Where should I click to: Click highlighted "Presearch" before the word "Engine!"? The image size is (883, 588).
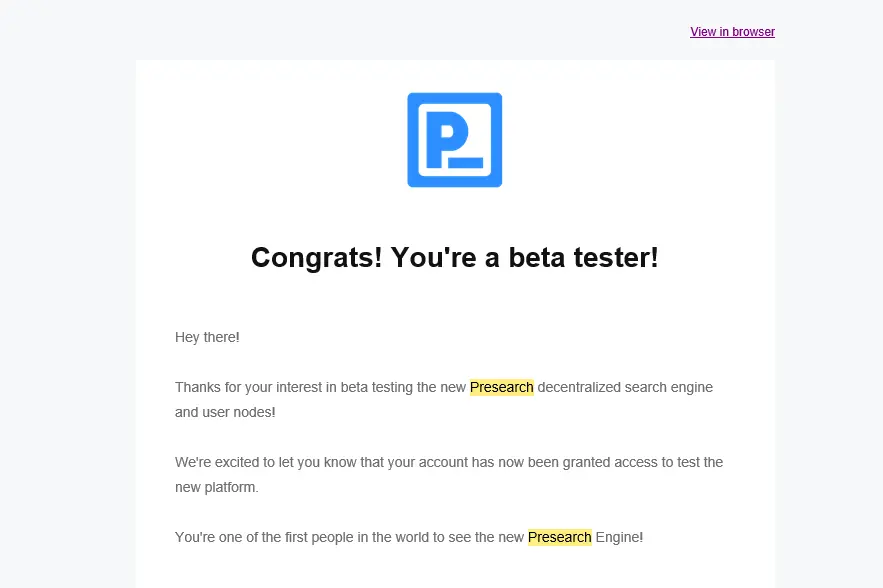pos(559,537)
